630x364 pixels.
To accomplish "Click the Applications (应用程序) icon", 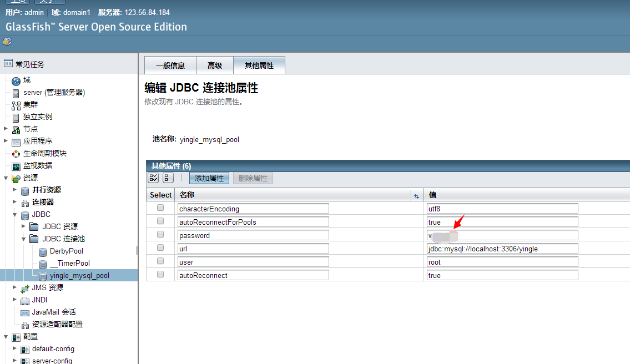I will (x=16, y=142).
